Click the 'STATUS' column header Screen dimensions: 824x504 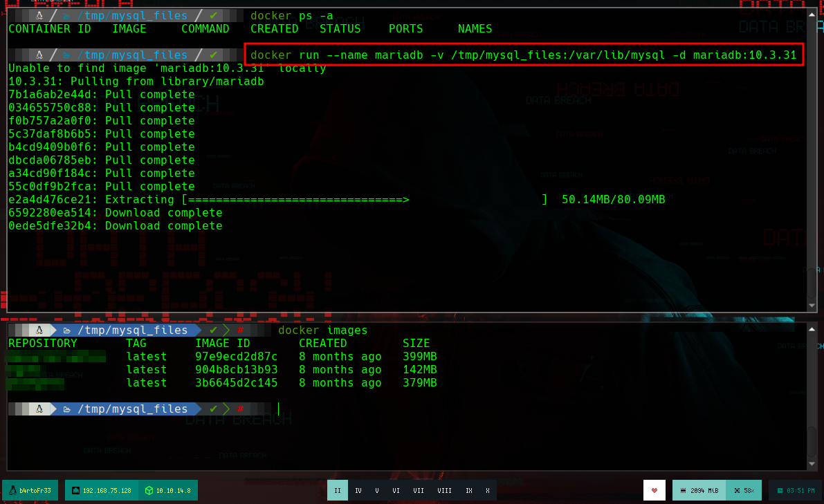[340, 29]
